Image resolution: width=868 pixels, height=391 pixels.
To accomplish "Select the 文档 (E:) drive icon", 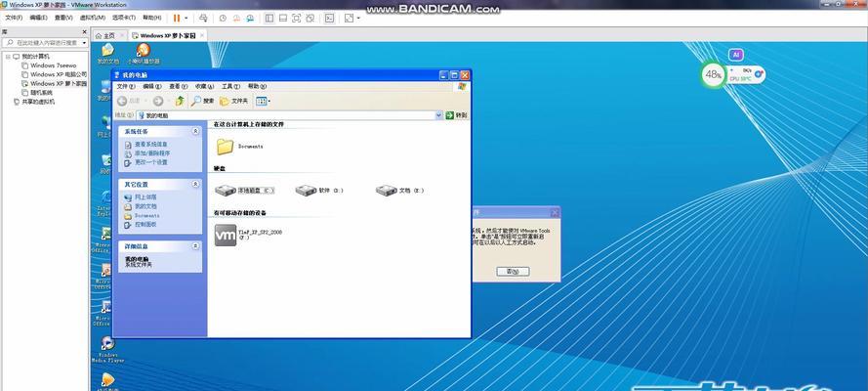I will click(x=387, y=190).
